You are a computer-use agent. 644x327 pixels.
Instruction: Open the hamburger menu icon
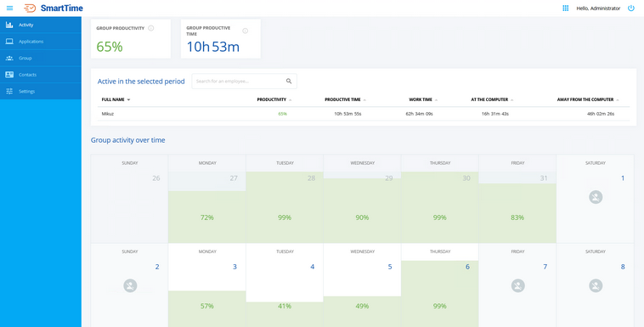click(10, 8)
